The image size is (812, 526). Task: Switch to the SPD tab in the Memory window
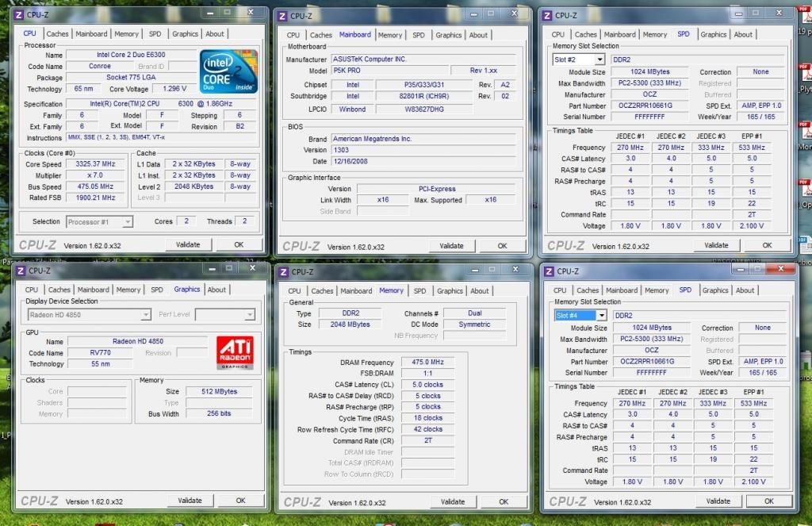tap(419, 290)
